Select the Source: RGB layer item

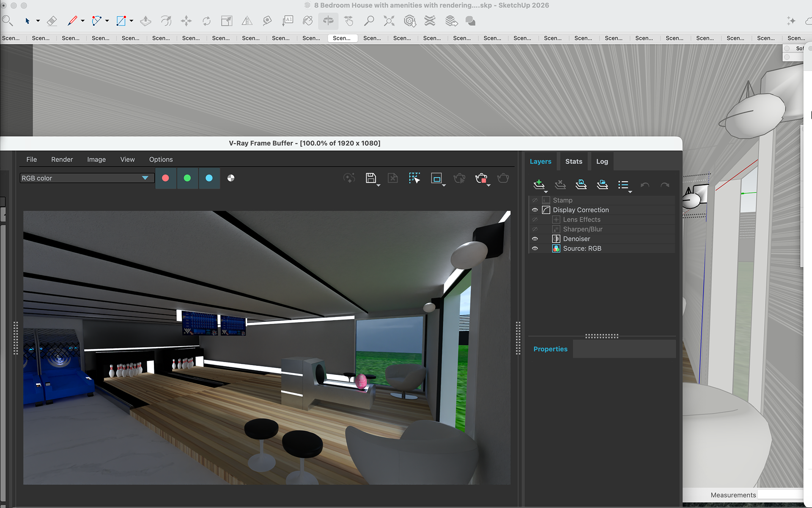click(x=582, y=249)
